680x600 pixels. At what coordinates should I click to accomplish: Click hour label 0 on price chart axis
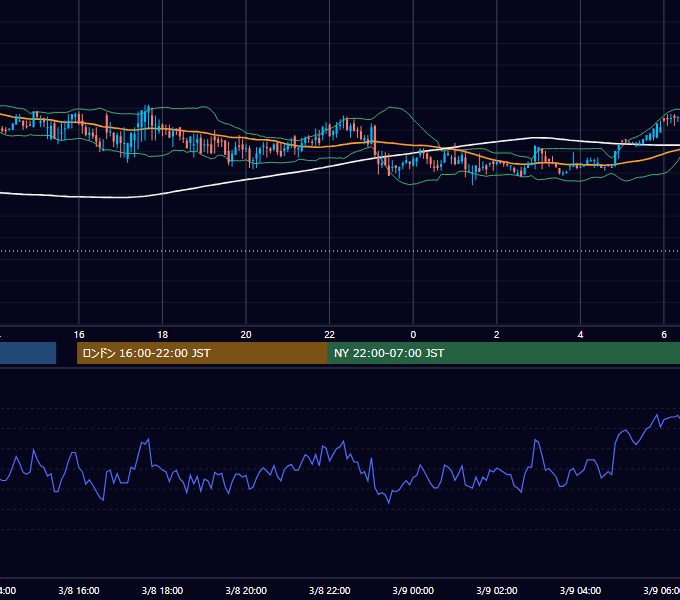click(x=413, y=335)
